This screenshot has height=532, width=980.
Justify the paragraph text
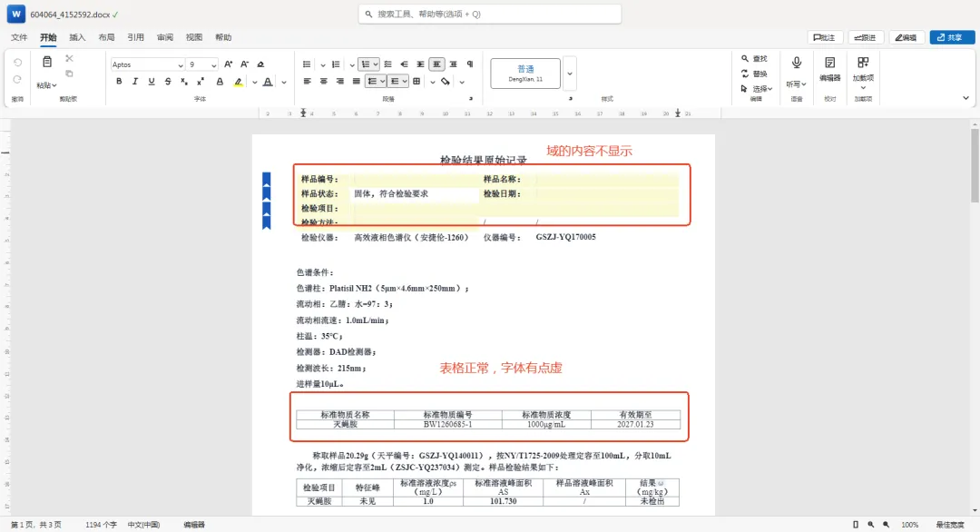click(356, 82)
